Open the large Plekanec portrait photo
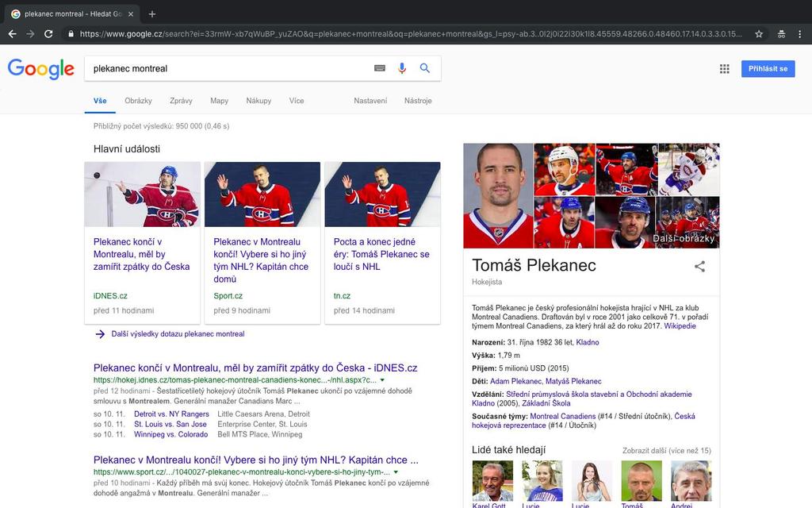 [x=498, y=196]
